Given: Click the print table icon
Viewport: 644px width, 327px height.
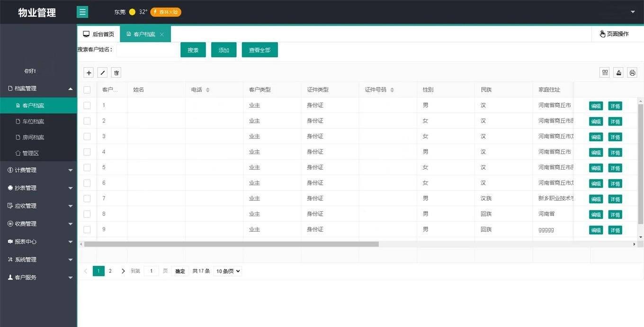Looking at the screenshot, I should pos(632,73).
